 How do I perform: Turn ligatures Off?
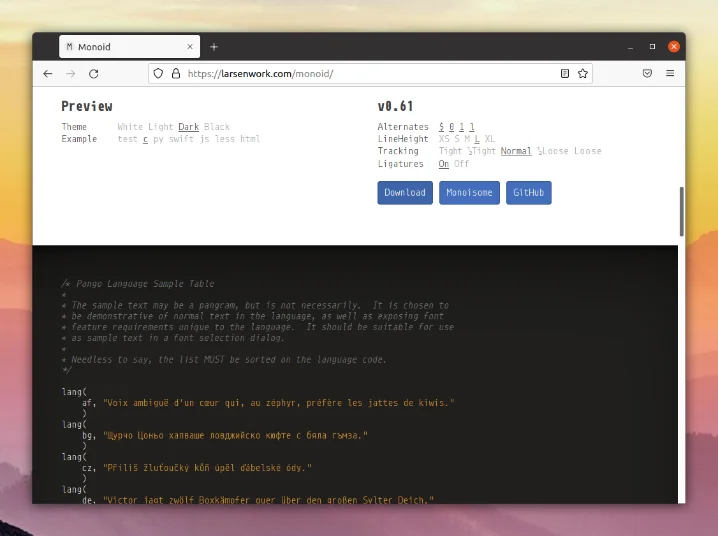[462, 164]
